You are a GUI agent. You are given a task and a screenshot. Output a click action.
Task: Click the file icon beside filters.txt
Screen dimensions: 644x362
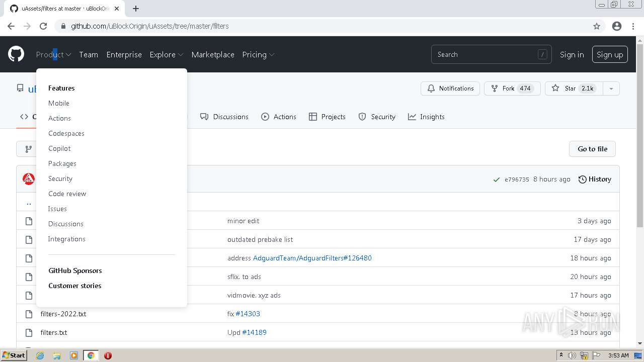[x=29, y=332]
